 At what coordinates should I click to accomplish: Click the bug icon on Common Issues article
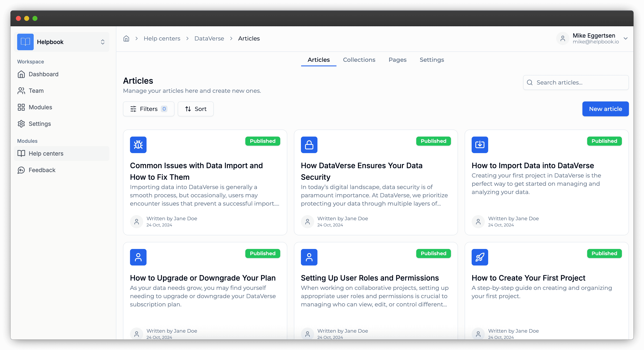[138, 145]
